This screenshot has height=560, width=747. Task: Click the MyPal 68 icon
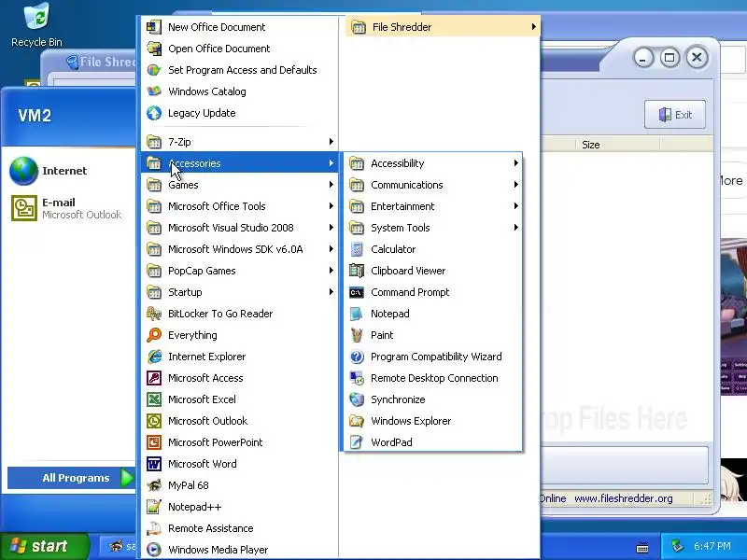(x=154, y=485)
